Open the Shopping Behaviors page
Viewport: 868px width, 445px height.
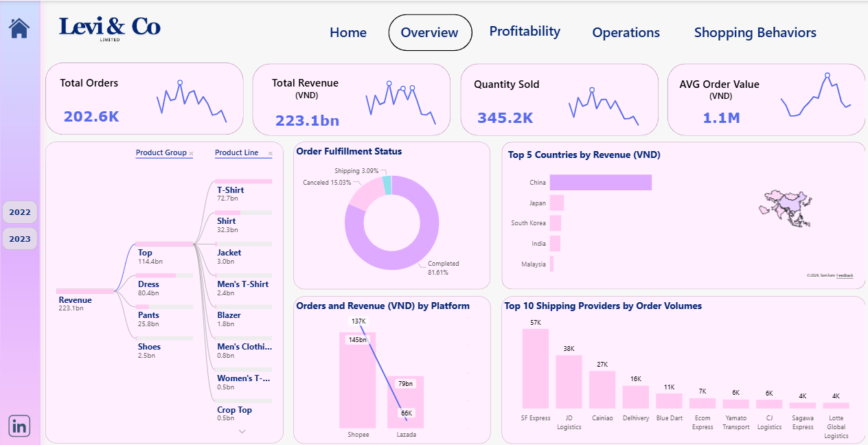(755, 32)
